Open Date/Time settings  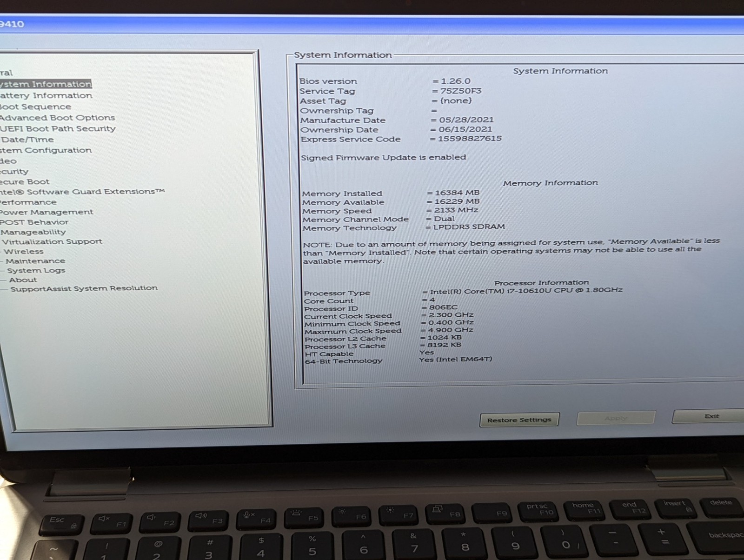click(27, 140)
